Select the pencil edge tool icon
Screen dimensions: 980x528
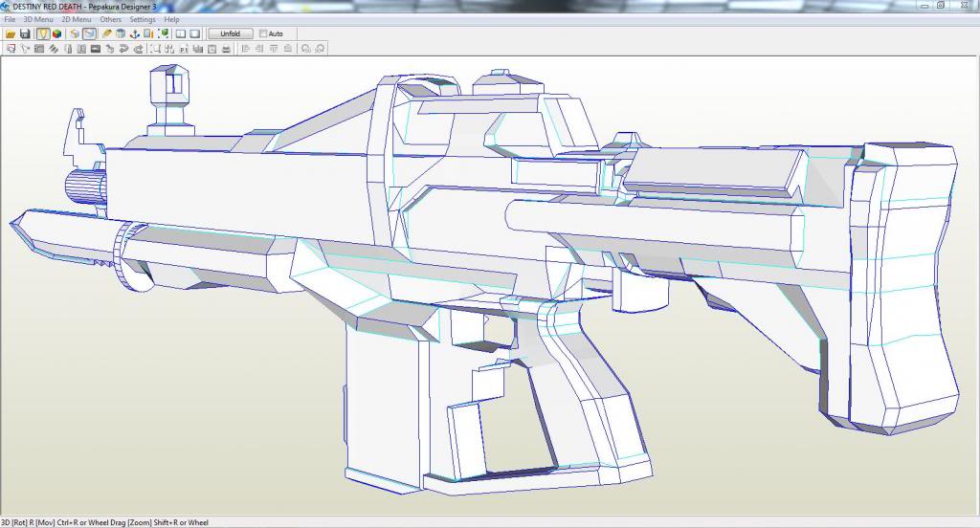tap(107, 33)
